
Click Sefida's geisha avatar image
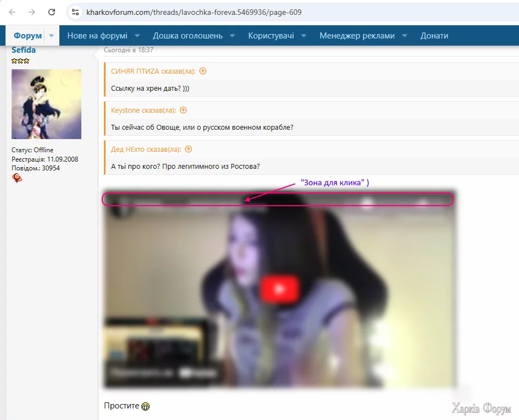pyautogui.click(x=46, y=104)
